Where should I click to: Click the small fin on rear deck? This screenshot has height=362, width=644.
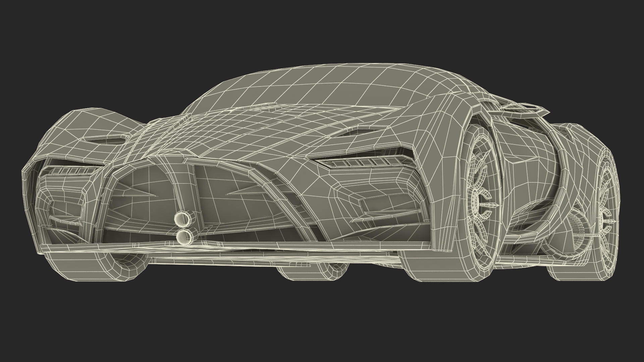pyautogui.click(x=187, y=117)
